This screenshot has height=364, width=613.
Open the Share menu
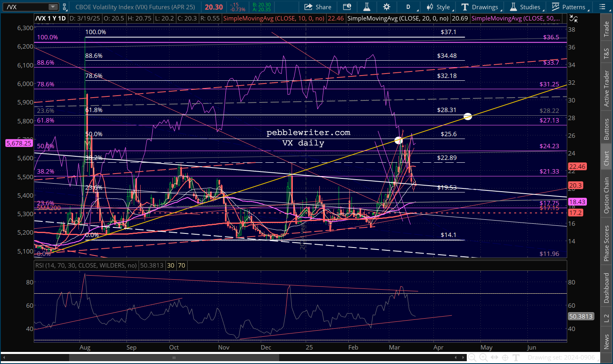[x=318, y=7]
